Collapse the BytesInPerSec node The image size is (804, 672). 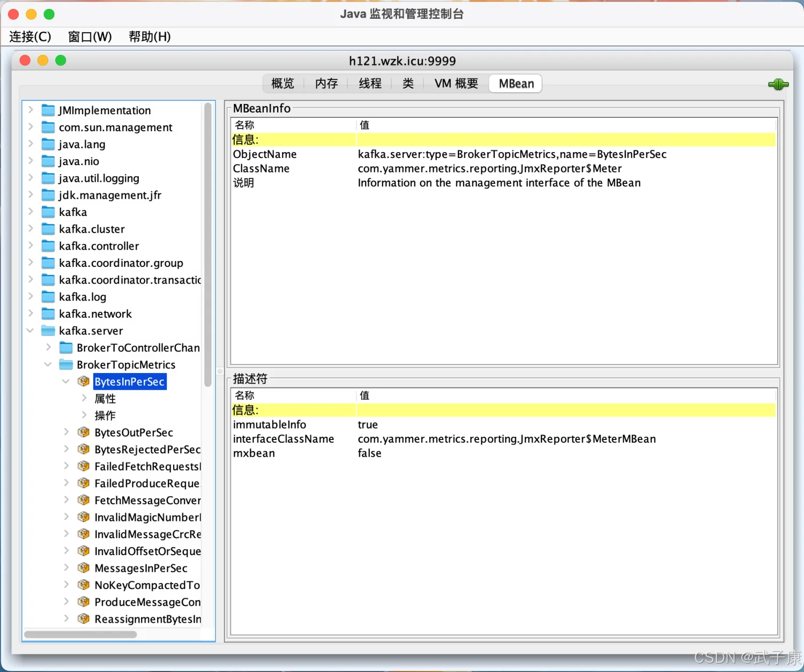pos(66,382)
